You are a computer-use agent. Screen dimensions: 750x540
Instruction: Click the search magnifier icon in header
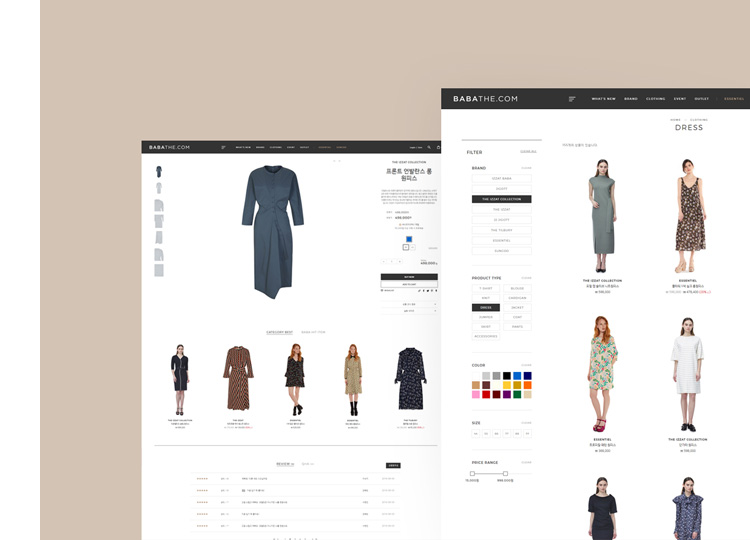428,147
